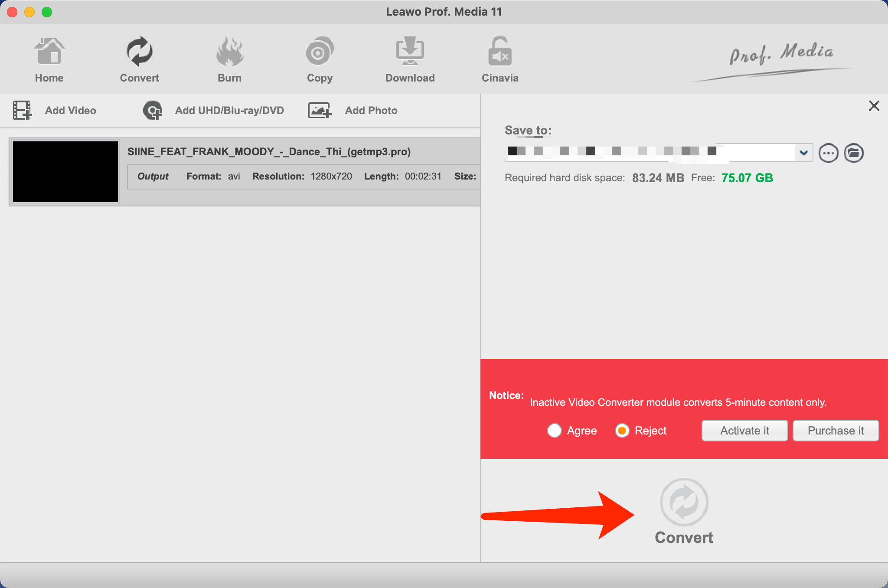
Task: Start conversion with the large Convert button
Action: pyautogui.click(x=684, y=503)
